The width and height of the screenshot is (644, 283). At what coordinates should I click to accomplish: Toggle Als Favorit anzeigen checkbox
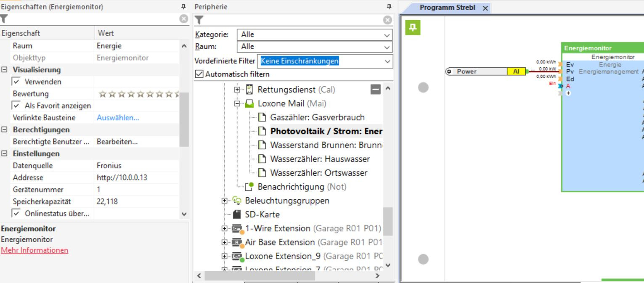pos(16,106)
